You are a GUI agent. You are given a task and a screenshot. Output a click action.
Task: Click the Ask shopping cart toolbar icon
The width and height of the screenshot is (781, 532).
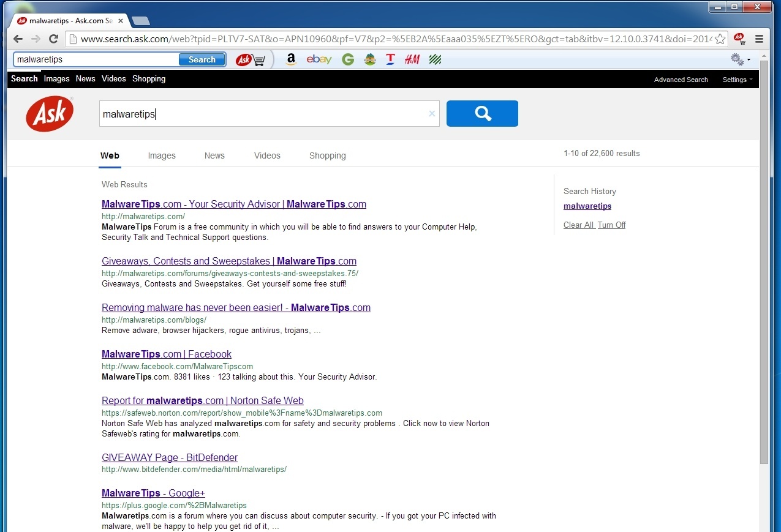(251, 59)
